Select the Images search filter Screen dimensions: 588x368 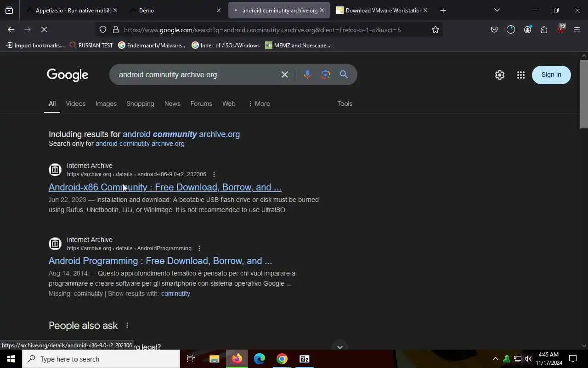[106, 103]
